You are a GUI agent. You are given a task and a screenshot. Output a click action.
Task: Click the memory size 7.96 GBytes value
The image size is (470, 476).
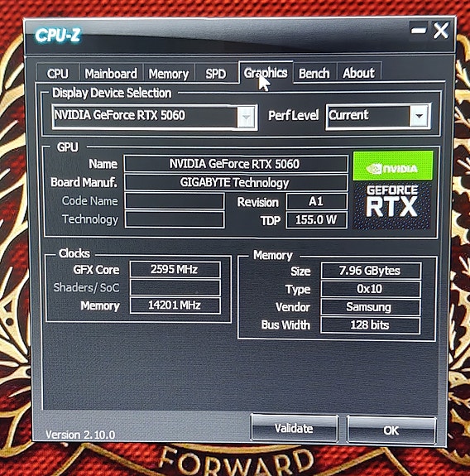371,271
